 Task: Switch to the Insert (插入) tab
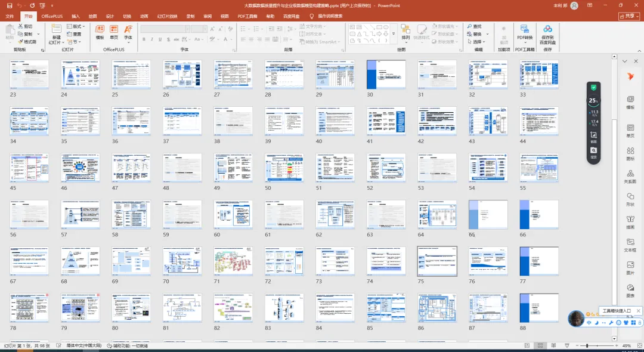(x=76, y=17)
